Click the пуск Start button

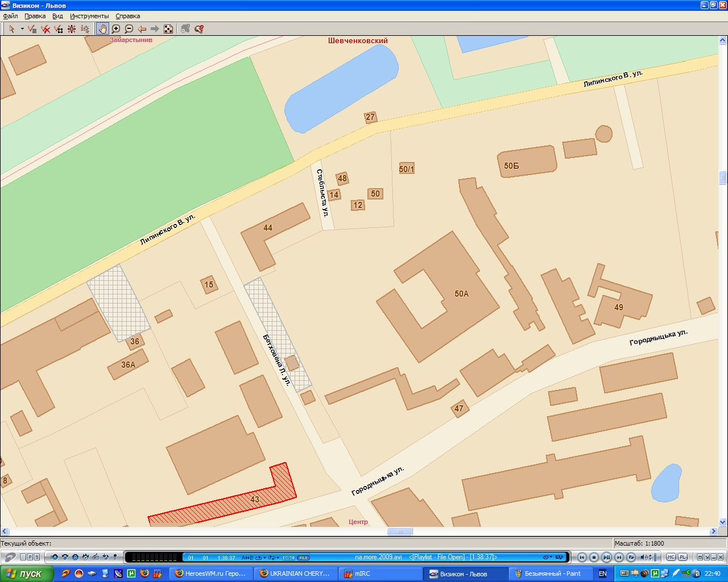point(27,573)
